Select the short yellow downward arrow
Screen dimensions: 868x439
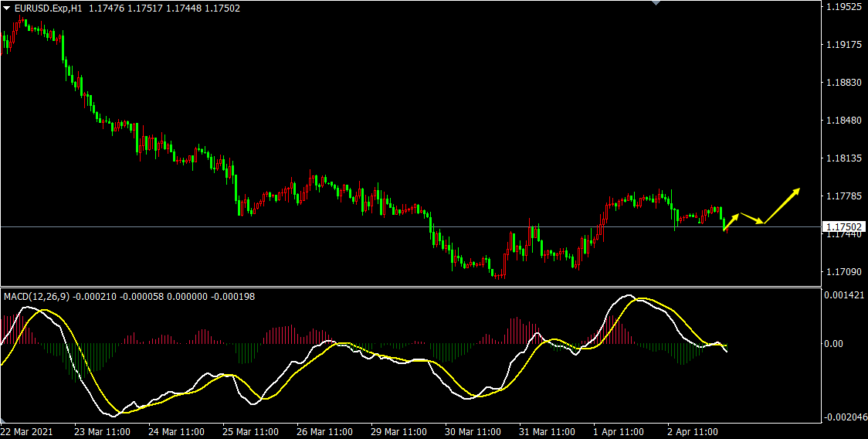pos(752,219)
